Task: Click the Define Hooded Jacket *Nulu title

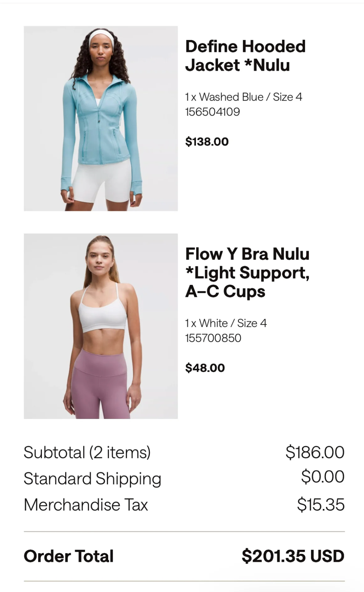Action: (x=245, y=56)
